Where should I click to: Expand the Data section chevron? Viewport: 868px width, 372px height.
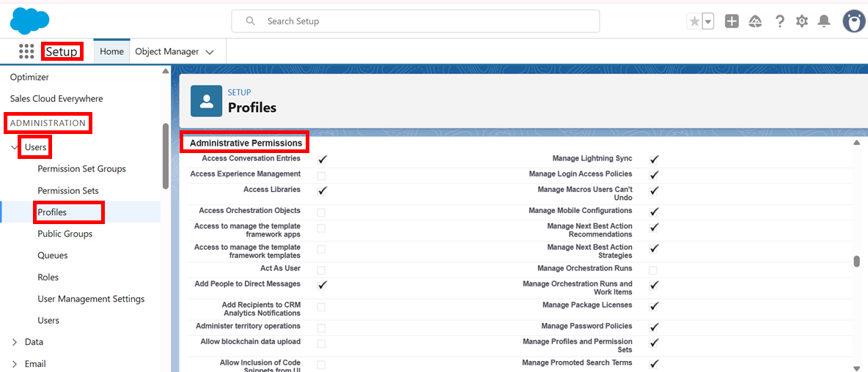point(15,342)
